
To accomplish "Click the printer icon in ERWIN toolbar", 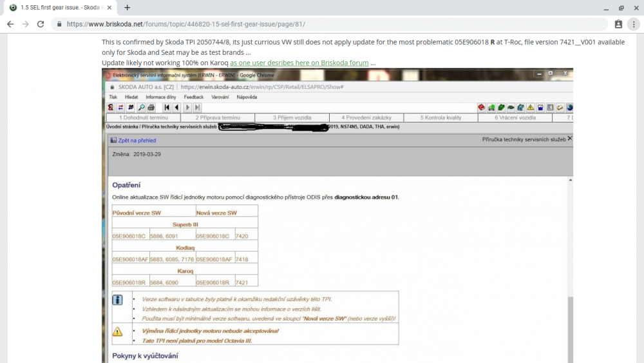I will tap(151, 107).
